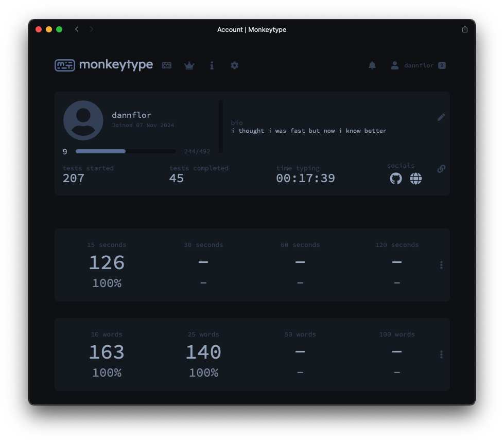Click the profile avatar picture
Viewport: 504px width, 443px height.
(83, 120)
